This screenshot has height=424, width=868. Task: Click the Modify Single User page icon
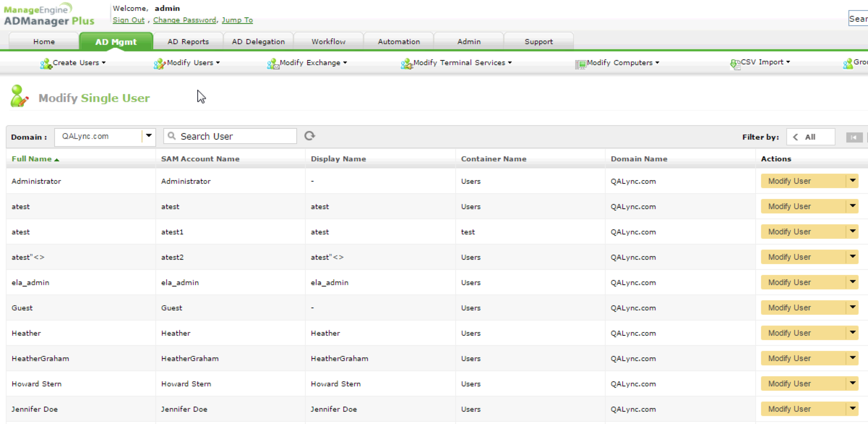coord(19,97)
